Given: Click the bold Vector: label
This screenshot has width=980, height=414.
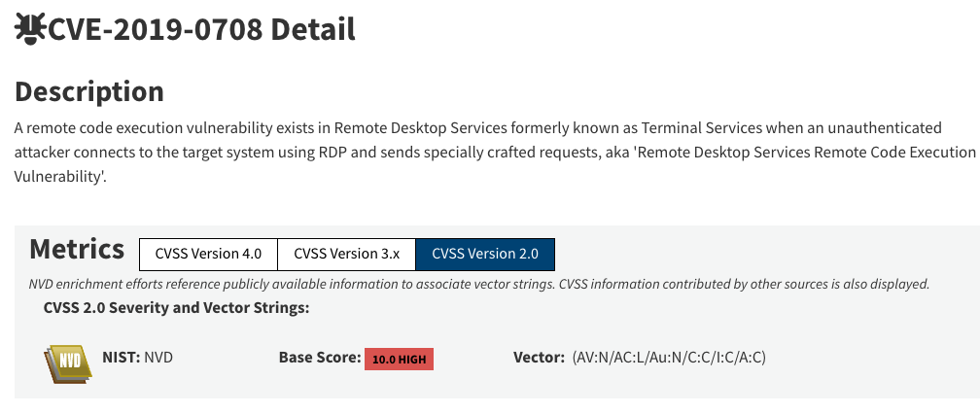Looking at the screenshot, I should 539,358.
